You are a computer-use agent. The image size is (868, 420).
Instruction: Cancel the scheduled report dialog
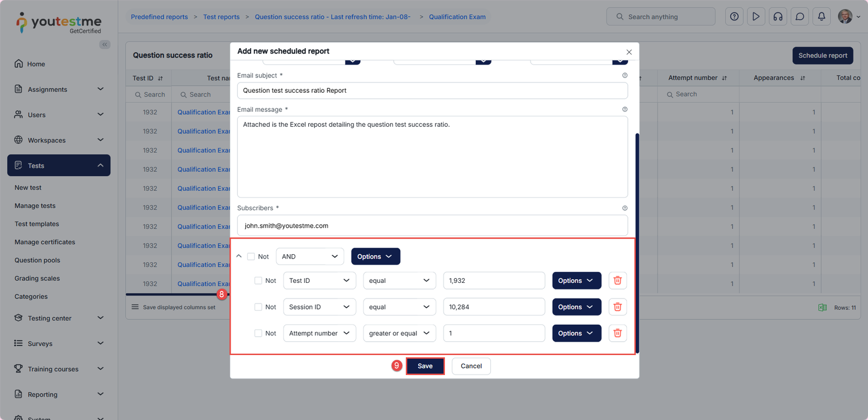(x=471, y=366)
